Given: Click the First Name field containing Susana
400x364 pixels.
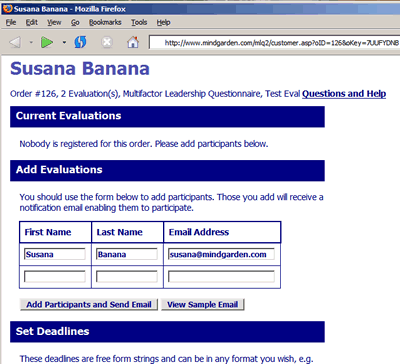Looking at the screenshot, I should pos(55,254).
